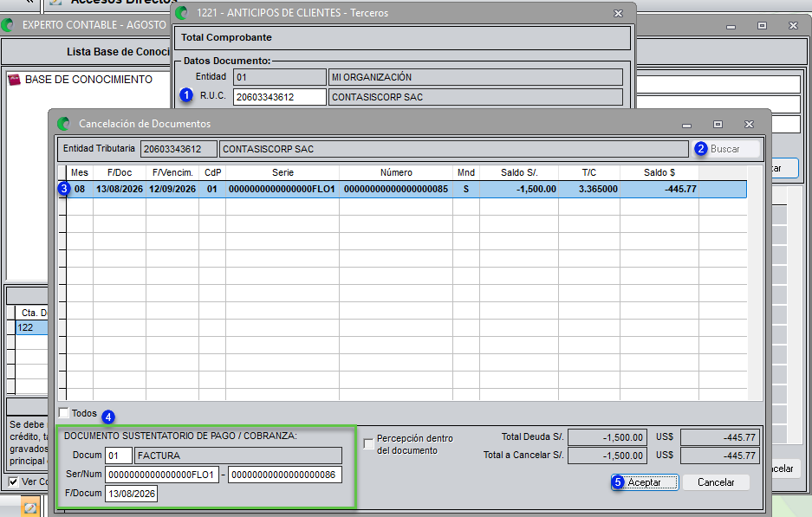Select BASE DE CONOCIMIENTO tree item
This screenshot has width=812, height=517.
(x=88, y=80)
